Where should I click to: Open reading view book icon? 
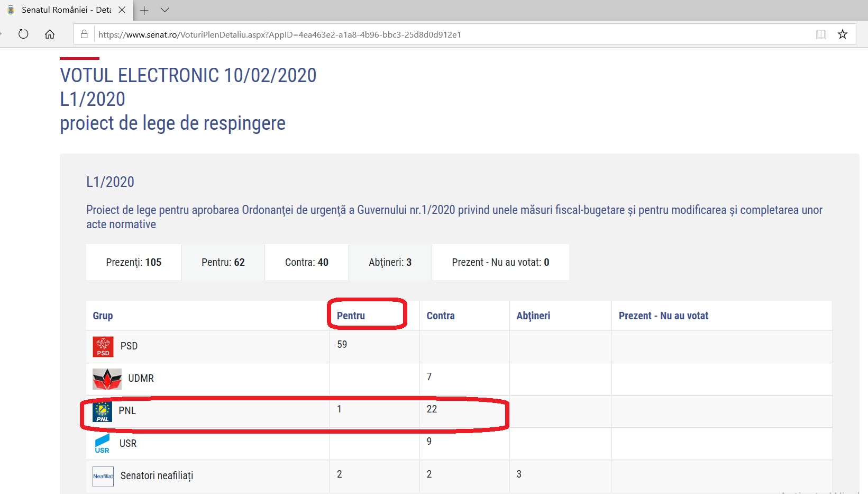(820, 34)
